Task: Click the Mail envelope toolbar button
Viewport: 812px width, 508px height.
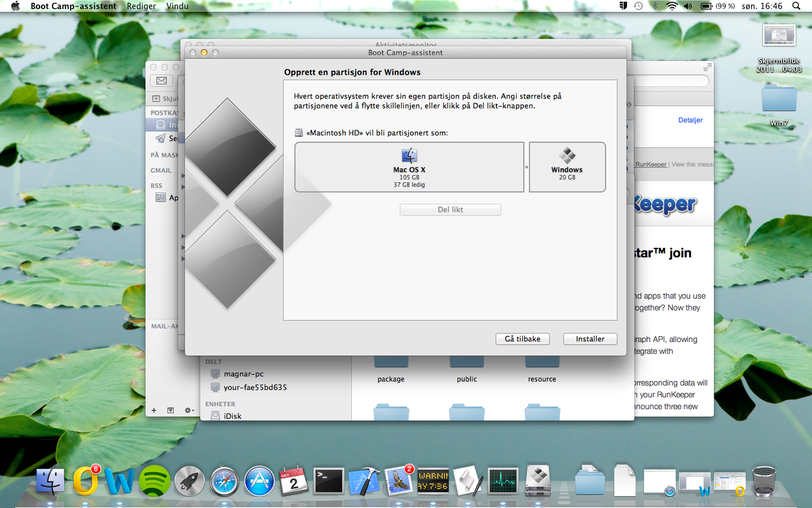Action: (161, 81)
